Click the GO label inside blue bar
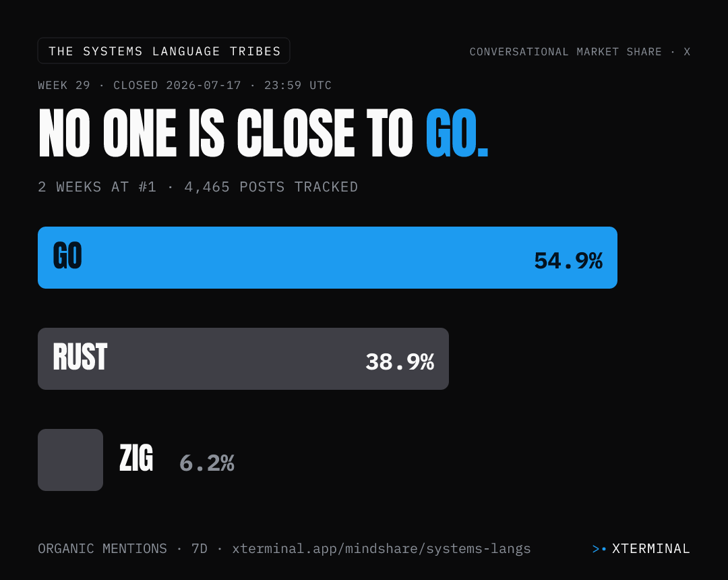Image resolution: width=728 pixels, height=580 pixels. [x=67, y=256]
